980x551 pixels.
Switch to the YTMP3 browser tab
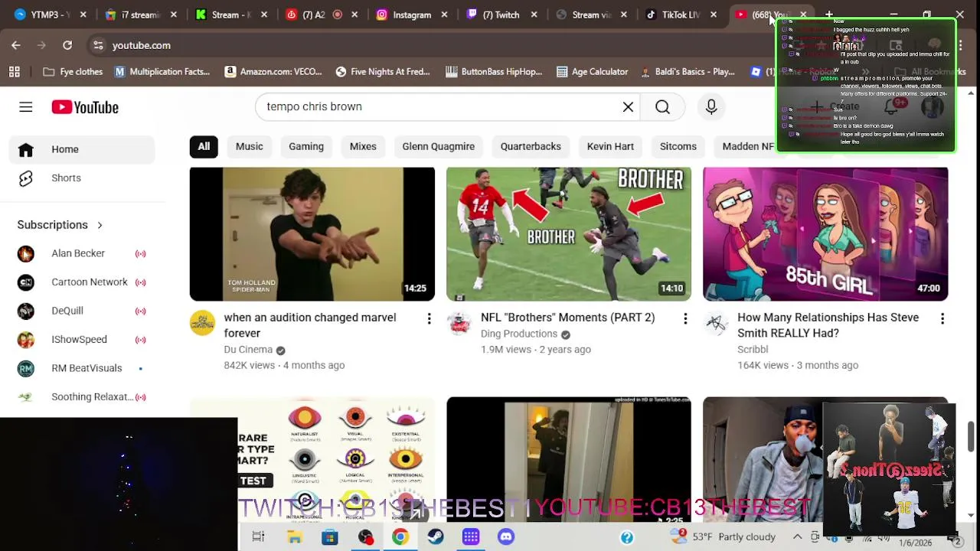pyautogui.click(x=50, y=15)
